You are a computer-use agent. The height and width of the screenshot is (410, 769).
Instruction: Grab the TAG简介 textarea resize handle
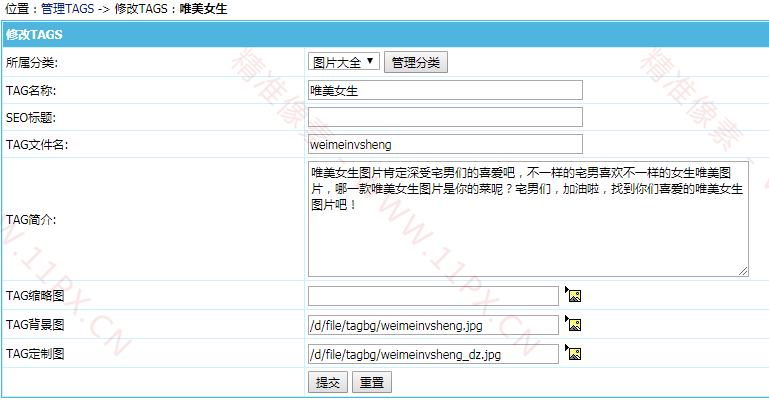click(x=743, y=271)
